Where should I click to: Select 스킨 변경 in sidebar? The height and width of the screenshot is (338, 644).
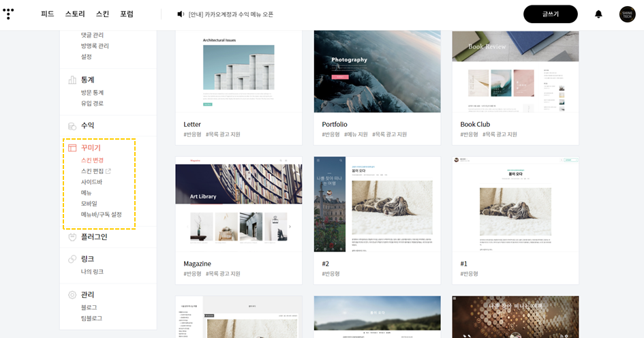click(92, 160)
